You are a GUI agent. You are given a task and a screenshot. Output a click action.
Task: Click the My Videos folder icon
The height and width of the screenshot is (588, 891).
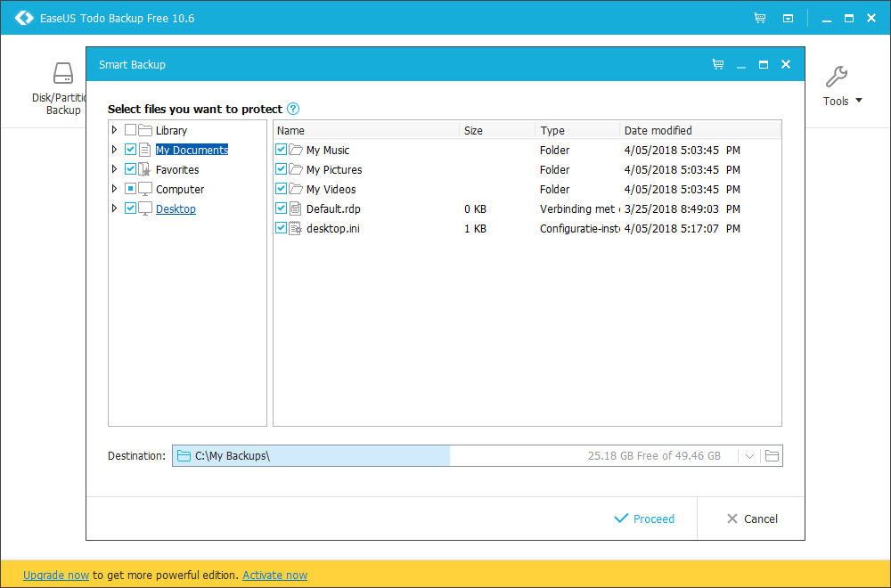[296, 189]
